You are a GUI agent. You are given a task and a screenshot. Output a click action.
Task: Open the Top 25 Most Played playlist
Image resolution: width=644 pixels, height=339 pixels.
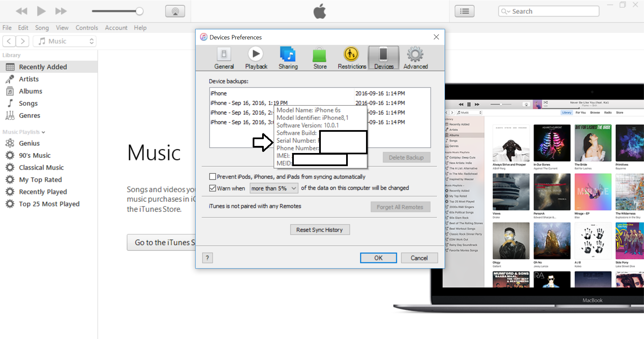tap(49, 204)
